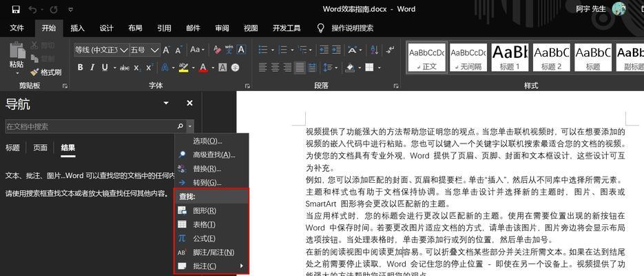644x276 pixels.
Task: Expand 批注(C) submenu arrow
Action: pyautogui.click(x=242, y=266)
